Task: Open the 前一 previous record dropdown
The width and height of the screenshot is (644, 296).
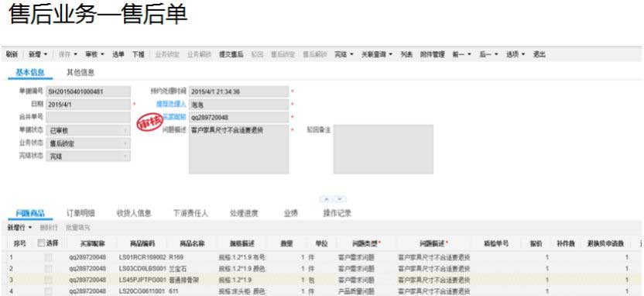Action: tap(462, 54)
